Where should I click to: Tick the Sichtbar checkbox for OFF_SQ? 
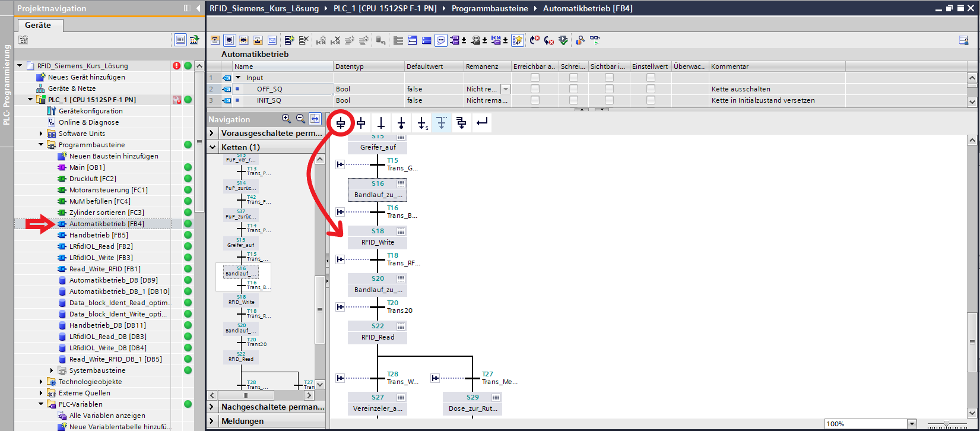pos(609,89)
